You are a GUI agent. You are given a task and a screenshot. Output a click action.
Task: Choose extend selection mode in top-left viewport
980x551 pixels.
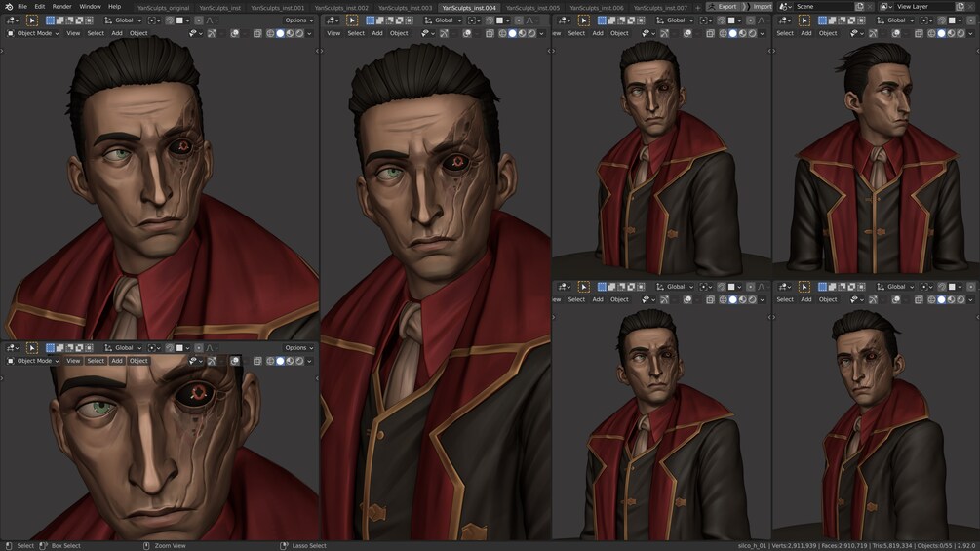pos(60,20)
